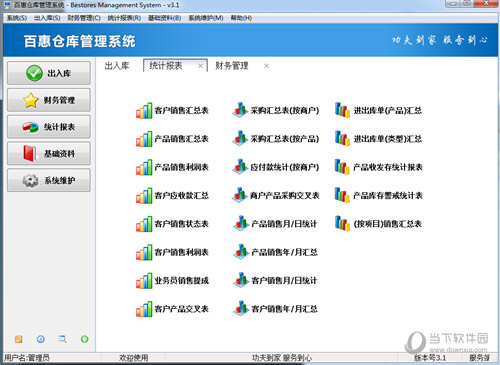
Task: Open the 采购汇总表(按商户) report icon
Action: pos(240,110)
